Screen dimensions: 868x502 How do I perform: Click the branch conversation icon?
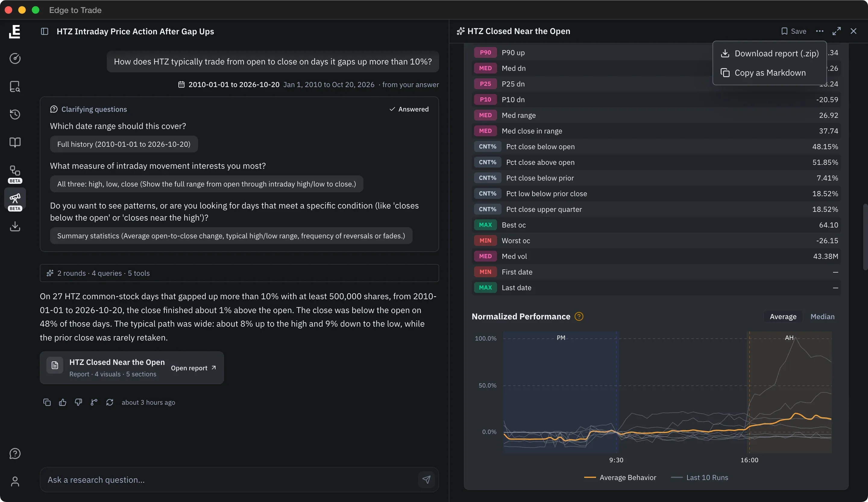(94, 402)
